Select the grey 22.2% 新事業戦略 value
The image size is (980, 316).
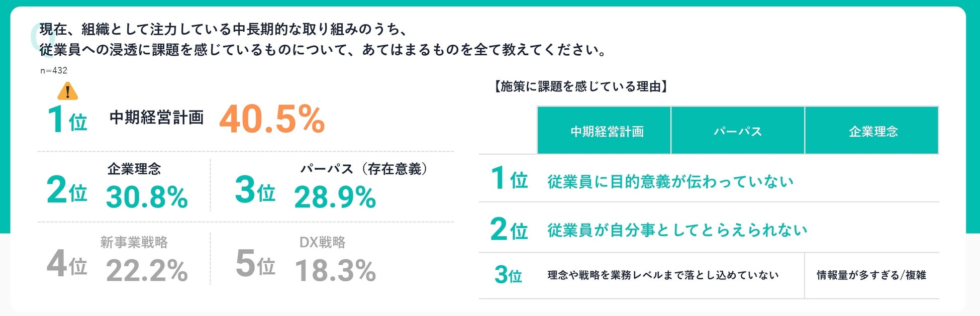click(147, 271)
